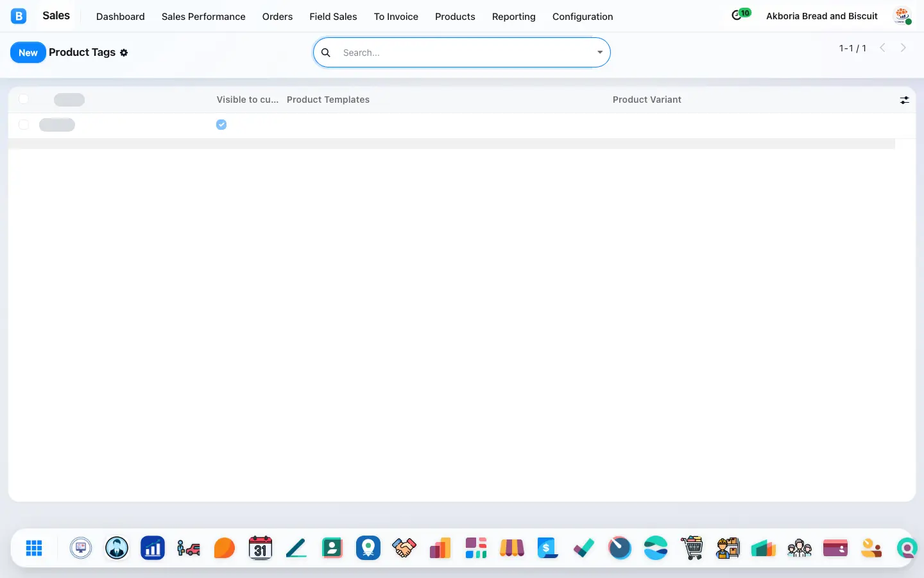Viewport: 924px width, 578px height.
Task: Open the maroon card app icon
Action: 835,548
